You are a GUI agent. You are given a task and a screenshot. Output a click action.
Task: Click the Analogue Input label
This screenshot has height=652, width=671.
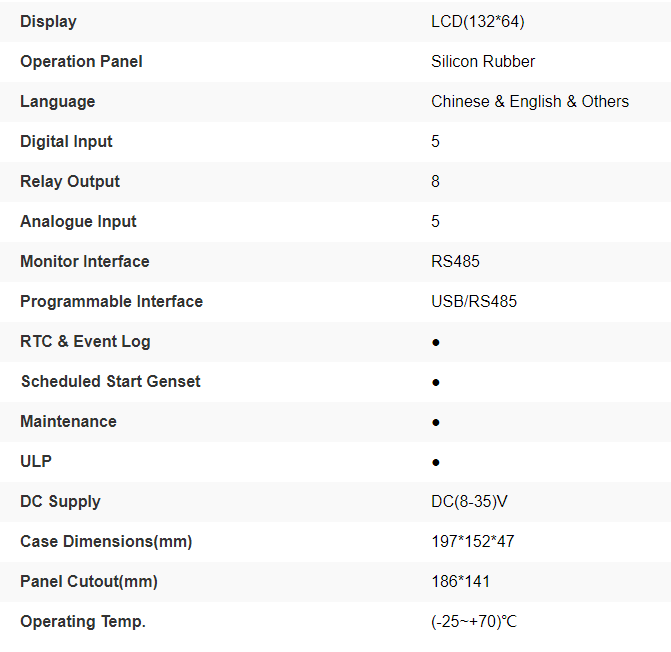coord(78,221)
